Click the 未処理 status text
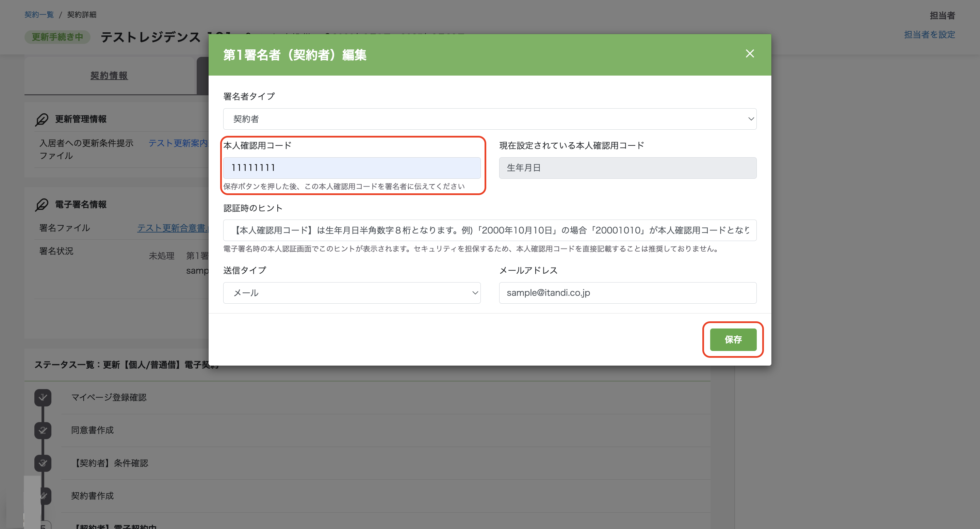The image size is (980, 529). (161, 256)
